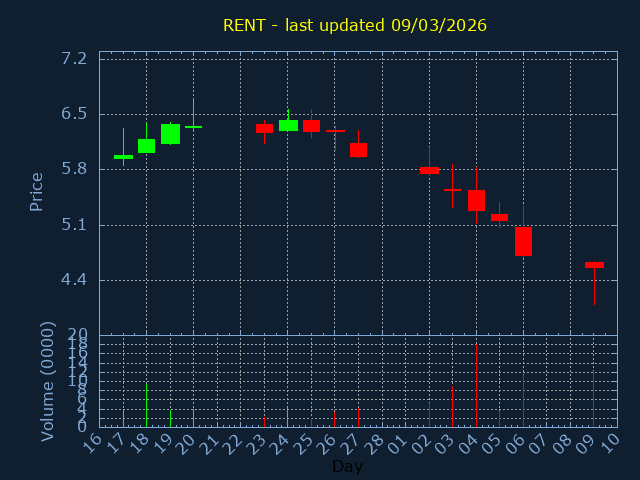The image size is (640, 480).
Task: Select the green volume bar on day 18
Action: click(147, 405)
